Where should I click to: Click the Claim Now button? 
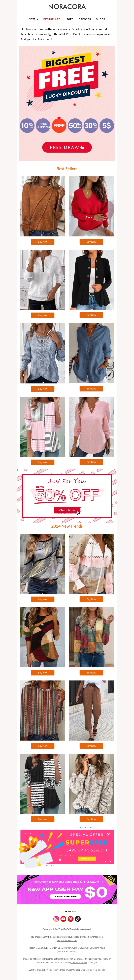tap(67, 510)
